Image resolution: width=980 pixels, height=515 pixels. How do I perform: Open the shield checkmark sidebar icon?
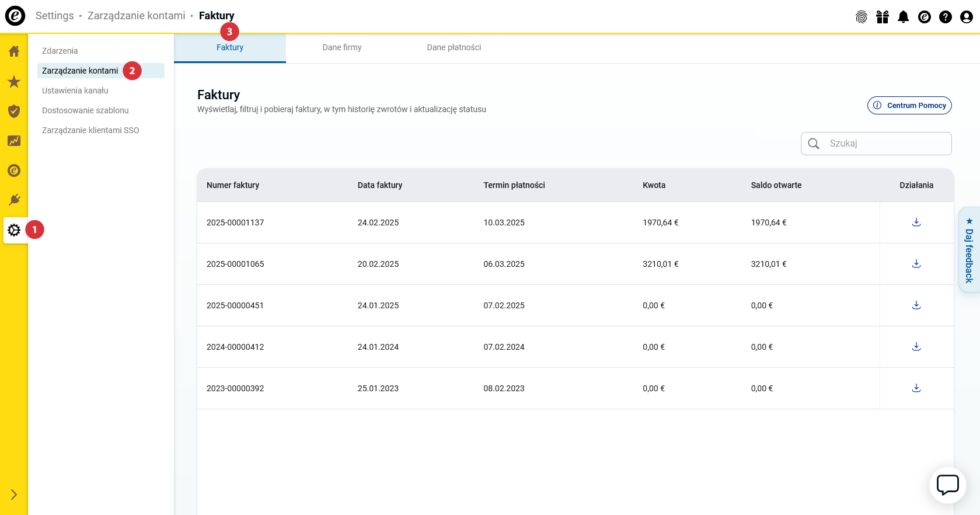14,111
